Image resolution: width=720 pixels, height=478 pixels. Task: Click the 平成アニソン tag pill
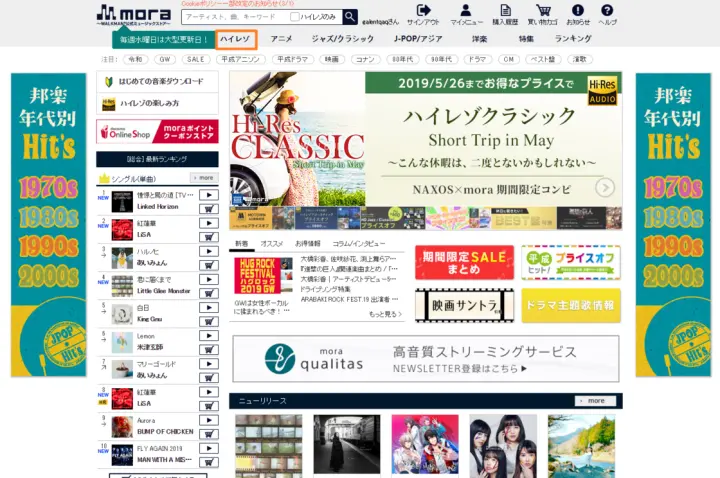tap(241, 59)
